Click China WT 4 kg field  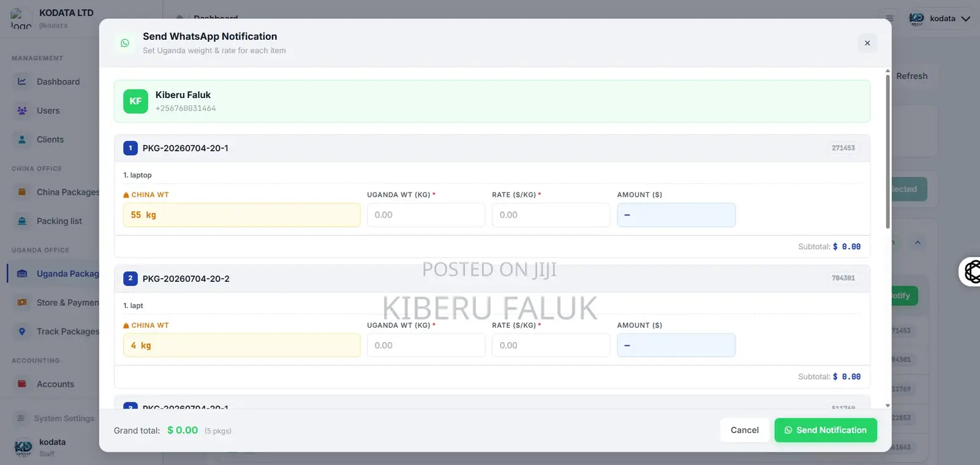pos(241,346)
